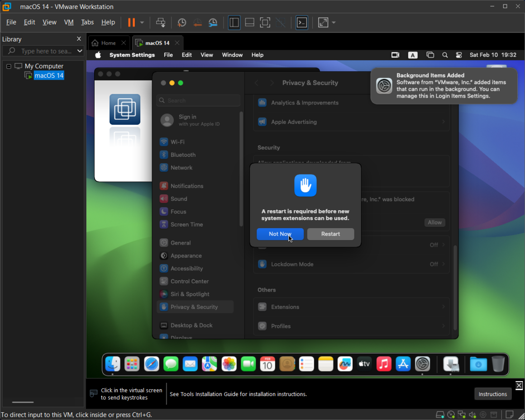Close the Library panel
Image resolution: width=525 pixels, height=420 pixels.
(x=79, y=39)
